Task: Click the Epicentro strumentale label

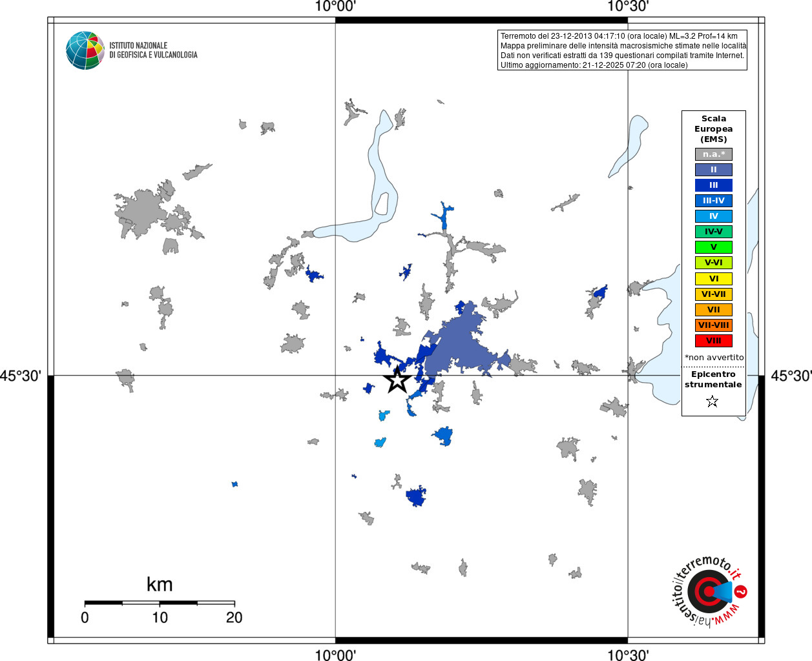Action: pos(713,380)
